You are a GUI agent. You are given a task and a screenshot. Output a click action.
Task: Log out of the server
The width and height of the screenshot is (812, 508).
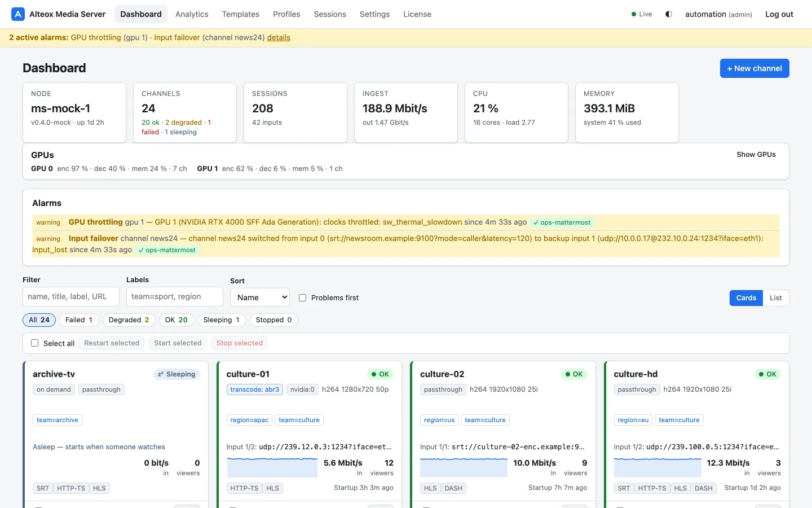(x=779, y=14)
